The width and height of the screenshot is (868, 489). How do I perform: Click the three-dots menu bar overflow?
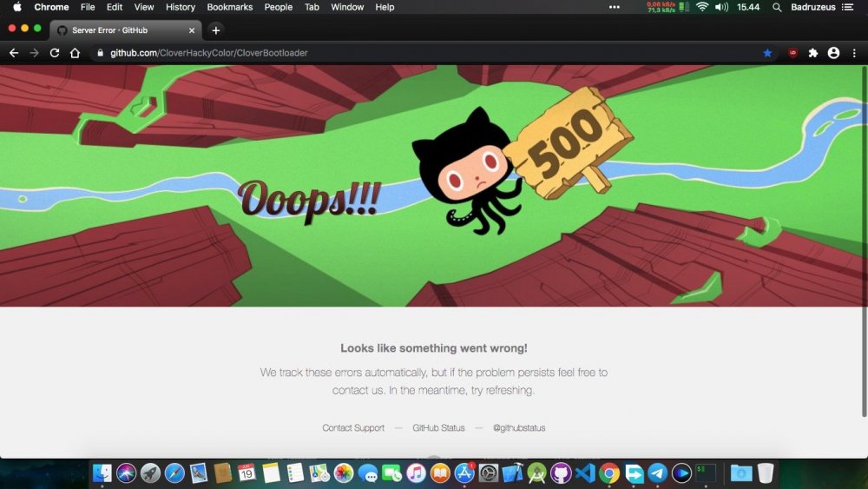[x=615, y=7]
